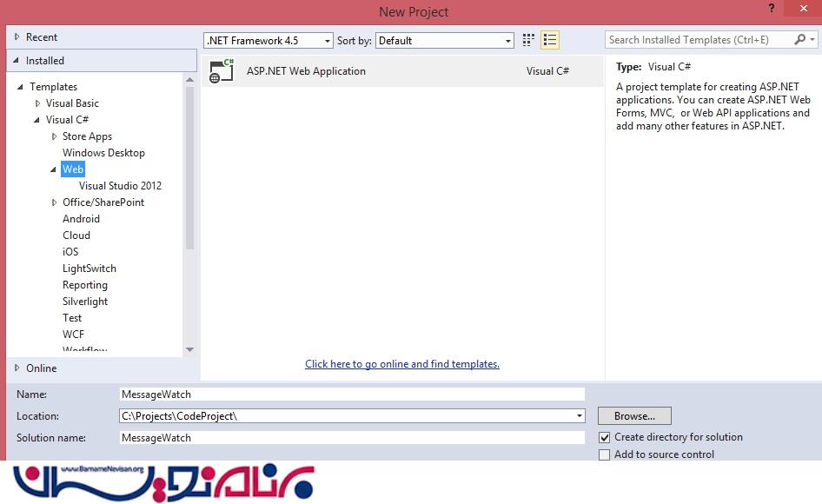Select ASP.NET Web Application template row
The image size is (822, 504).
pos(402,70)
